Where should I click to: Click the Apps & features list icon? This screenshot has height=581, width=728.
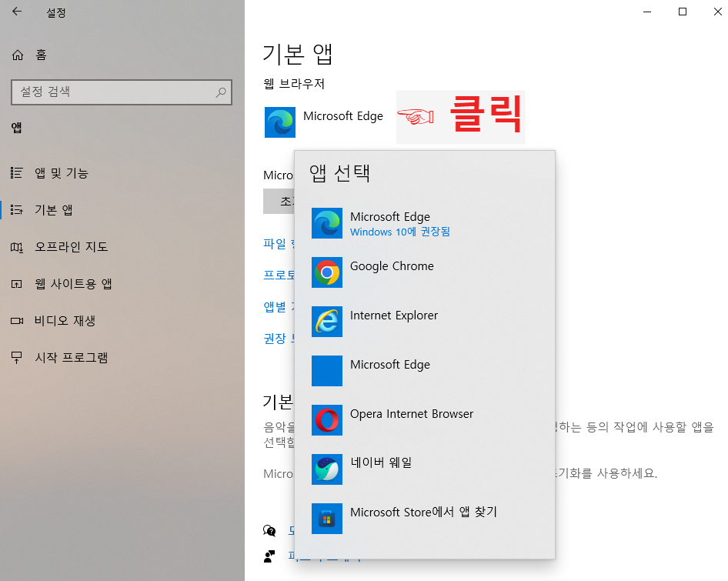(x=17, y=173)
